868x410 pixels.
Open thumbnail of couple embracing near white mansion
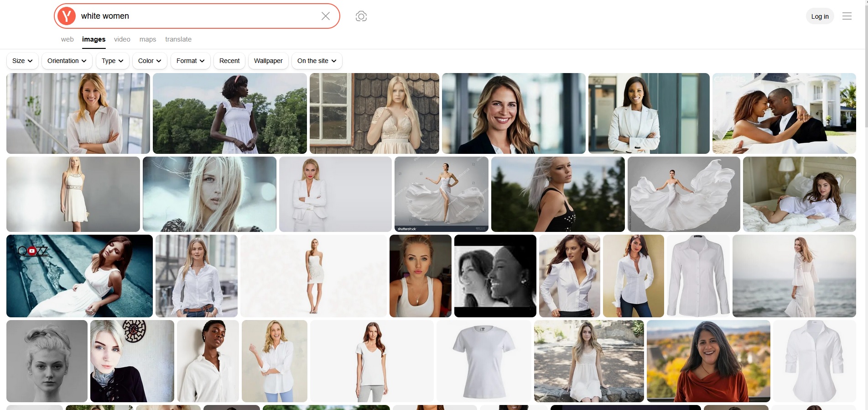pos(784,113)
